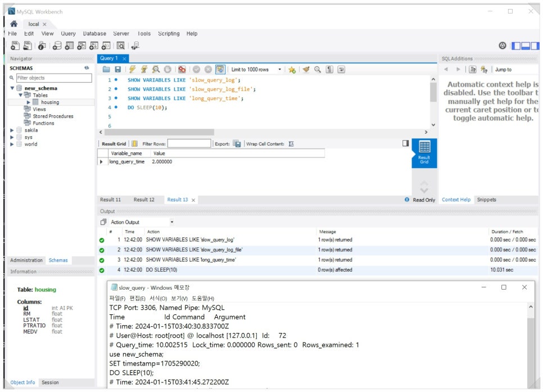Save the script to a file

coord(118,69)
